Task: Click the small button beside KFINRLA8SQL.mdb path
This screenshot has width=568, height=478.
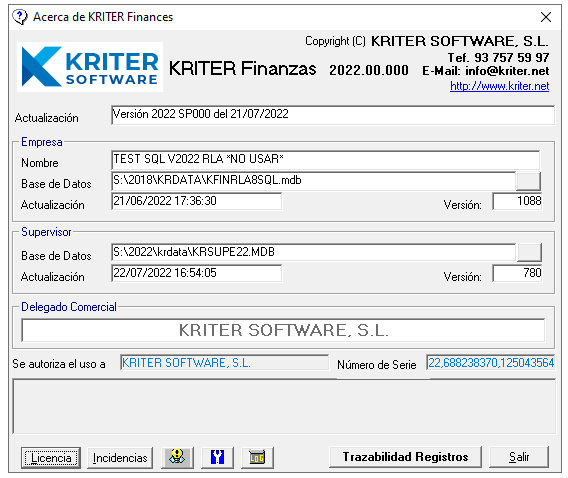Action: pyautogui.click(x=528, y=181)
